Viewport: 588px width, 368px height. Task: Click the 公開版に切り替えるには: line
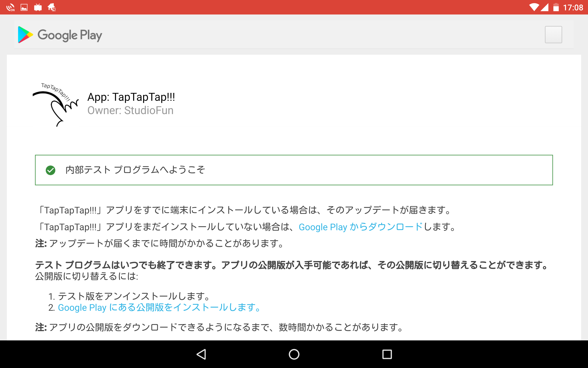point(87,276)
